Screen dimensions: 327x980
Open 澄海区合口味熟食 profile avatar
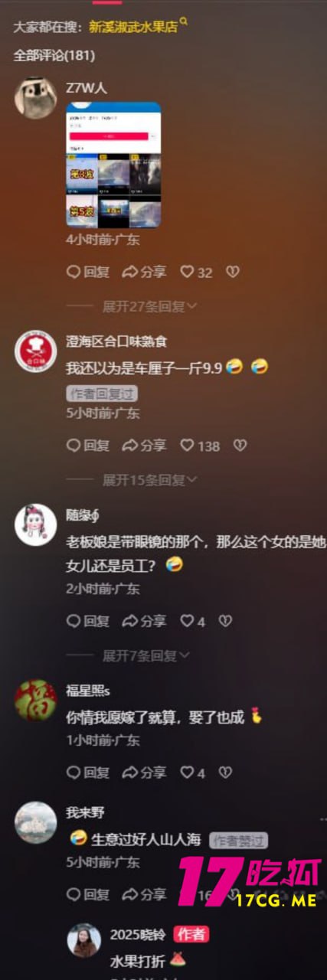[x=36, y=351]
